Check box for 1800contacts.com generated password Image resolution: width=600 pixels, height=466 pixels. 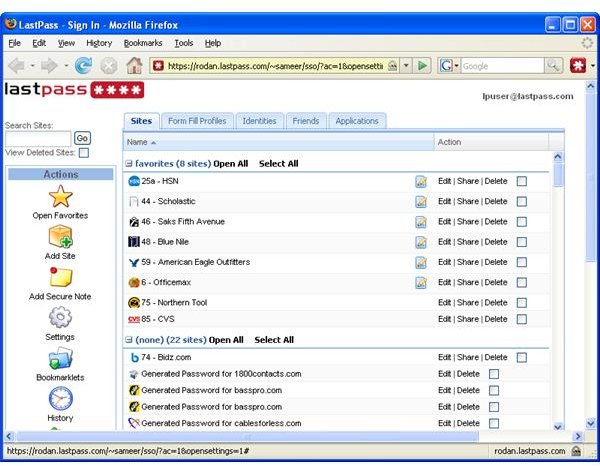click(x=494, y=374)
